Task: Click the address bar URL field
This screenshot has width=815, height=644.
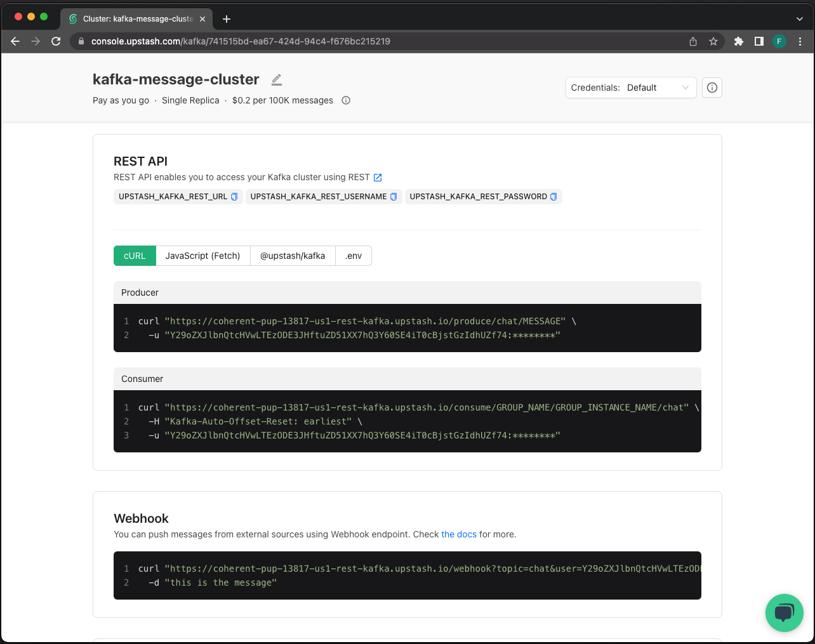Action: tap(254, 41)
